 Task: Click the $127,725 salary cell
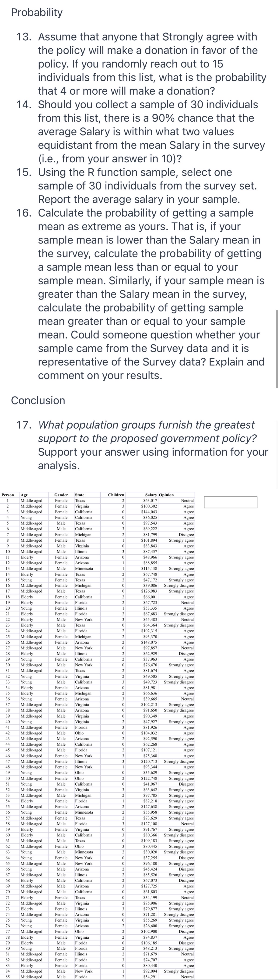[149, 886]
